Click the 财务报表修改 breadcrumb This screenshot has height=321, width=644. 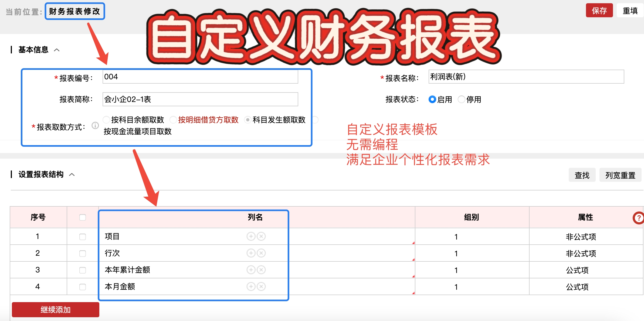click(x=75, y=11)
